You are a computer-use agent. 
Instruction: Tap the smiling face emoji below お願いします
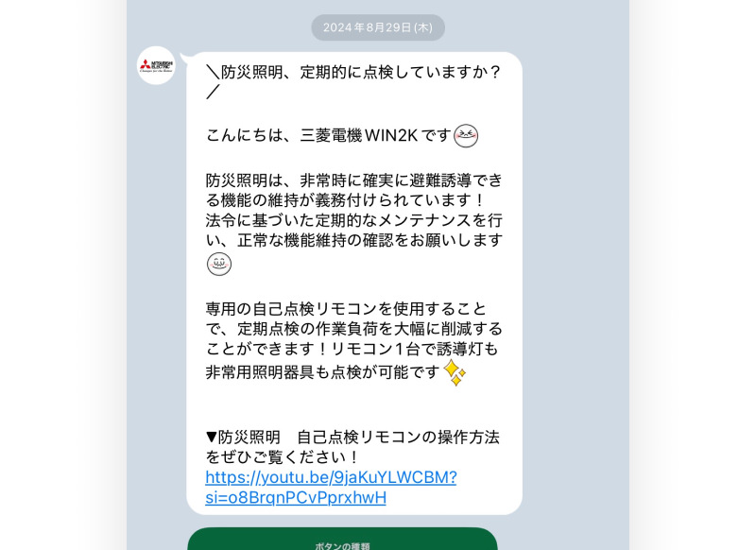click(x=219, y=265)
